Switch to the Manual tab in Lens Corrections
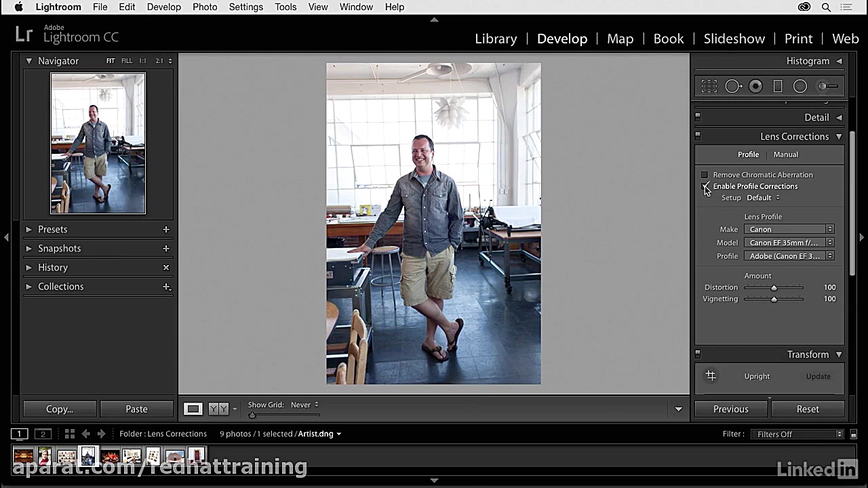The width and height of the screenshot is (868, 488). 785,154
